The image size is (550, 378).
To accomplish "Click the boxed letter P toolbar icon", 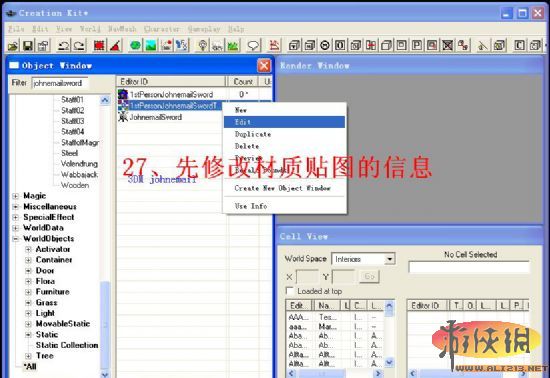I will click(x=417, y=45).
